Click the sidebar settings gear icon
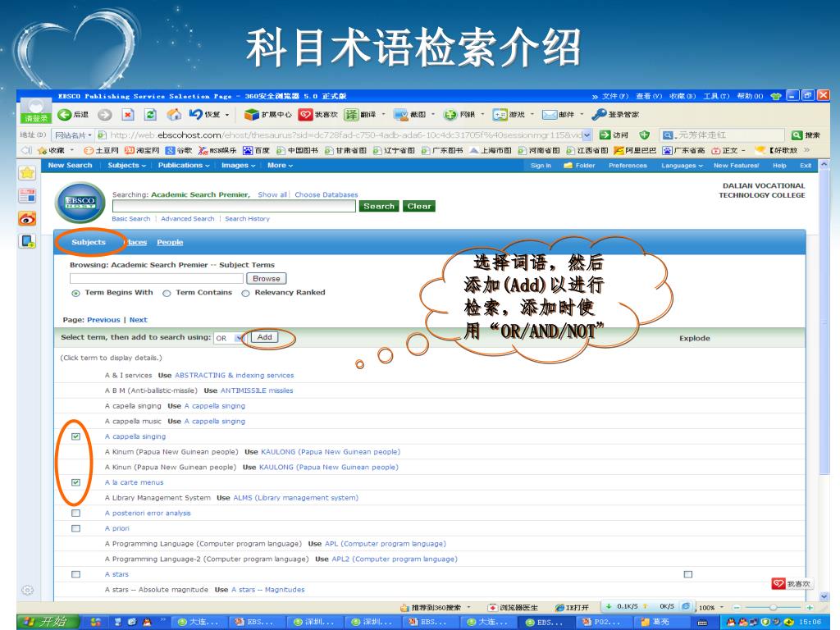The height and width of the screenshot is (630, 840). point(27,591)
